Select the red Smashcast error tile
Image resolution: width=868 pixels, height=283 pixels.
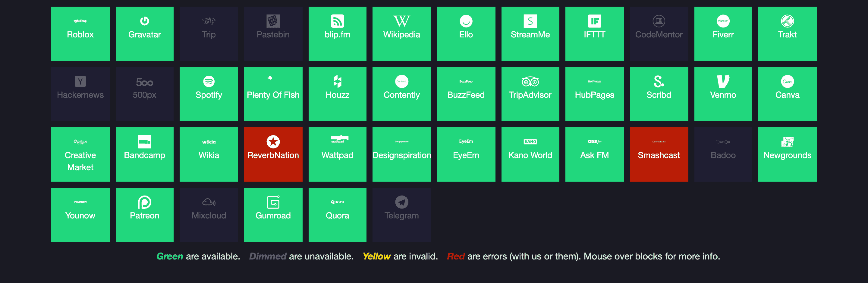(x=659, y=154)
